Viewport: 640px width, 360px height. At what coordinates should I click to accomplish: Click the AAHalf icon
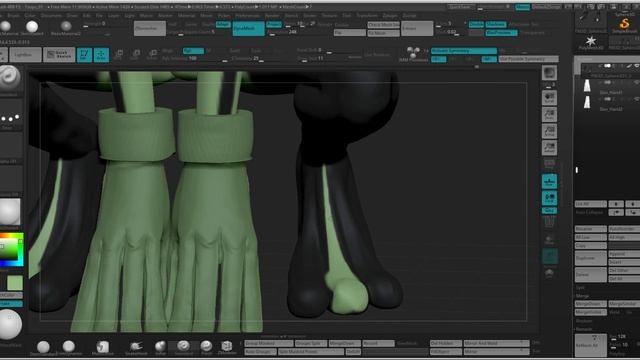click(x=549, y=148)
